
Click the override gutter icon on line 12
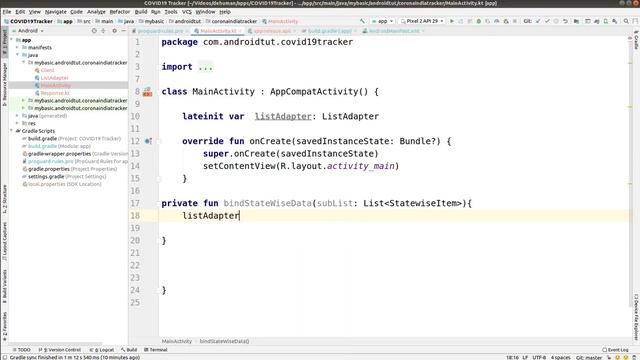pos(148,141)
